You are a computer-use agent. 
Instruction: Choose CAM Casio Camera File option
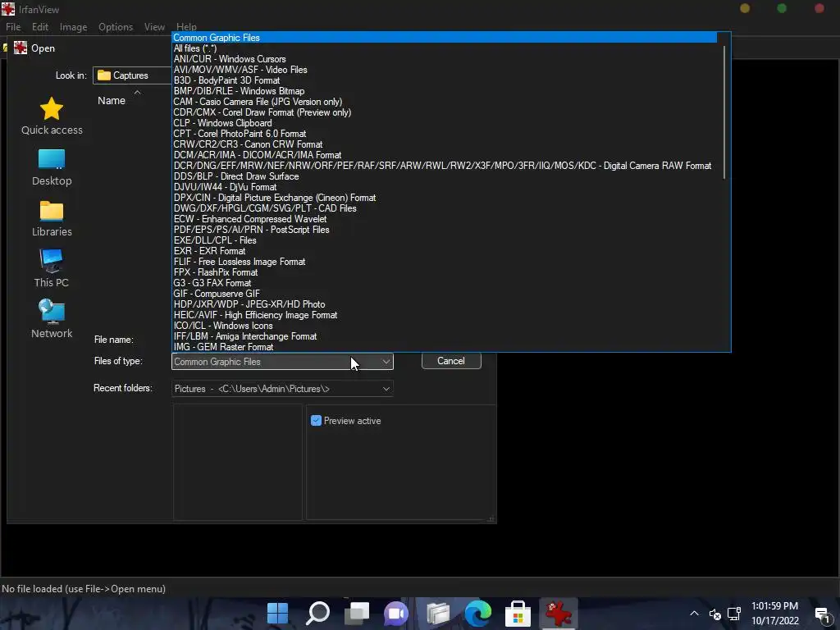[444, 102]
